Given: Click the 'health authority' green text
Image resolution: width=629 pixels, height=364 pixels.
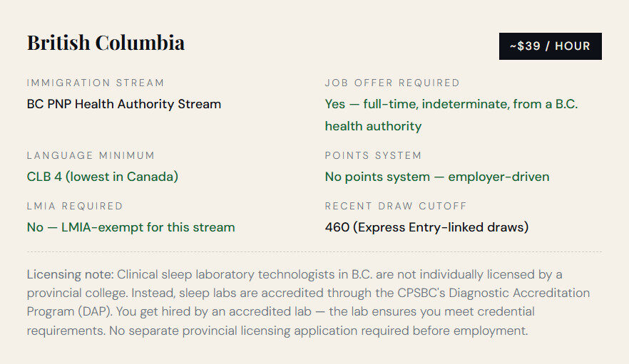Looking at the screenshot, I should coord(373,126).
